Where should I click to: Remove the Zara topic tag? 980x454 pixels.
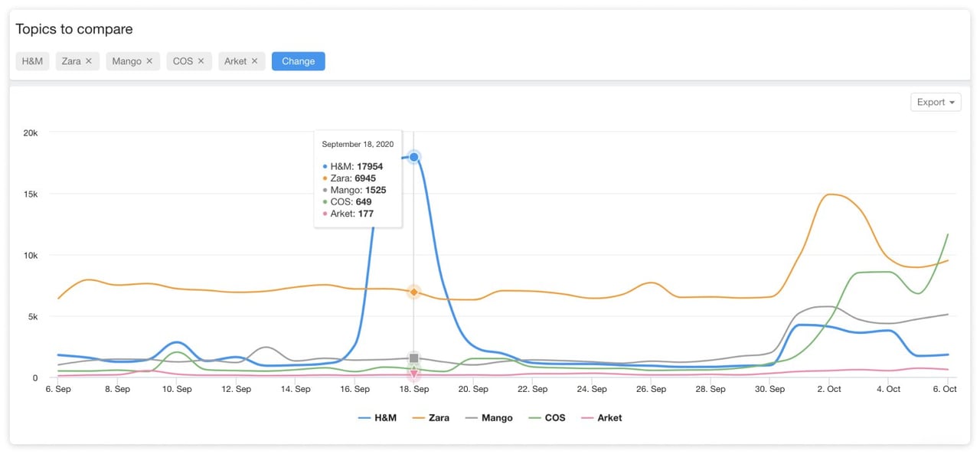(89, 61)
